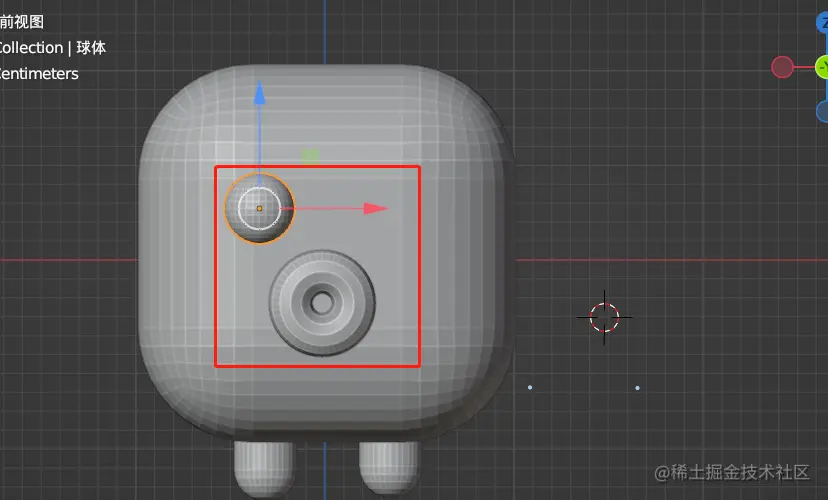Screen dimensions: 828x500
Task: Click the green -Y axis gizmo ball
Action: tap(822, 67)
